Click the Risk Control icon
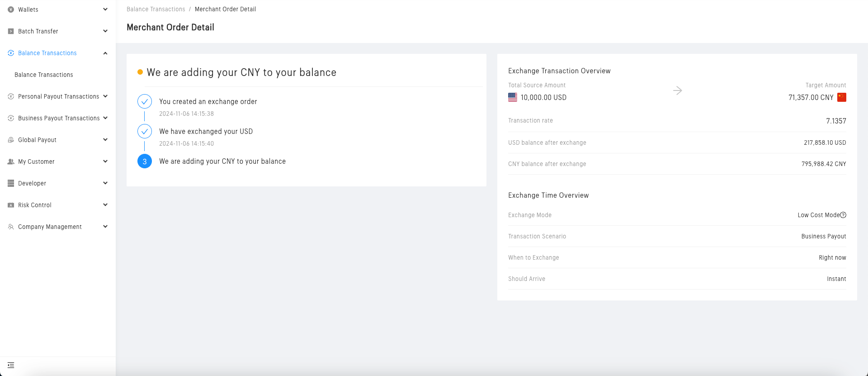This screenshot has width=868, height=376. click(11, 205)
